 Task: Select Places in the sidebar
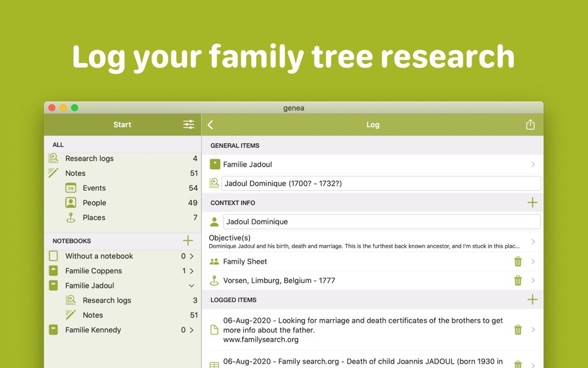tap(123, 217)
